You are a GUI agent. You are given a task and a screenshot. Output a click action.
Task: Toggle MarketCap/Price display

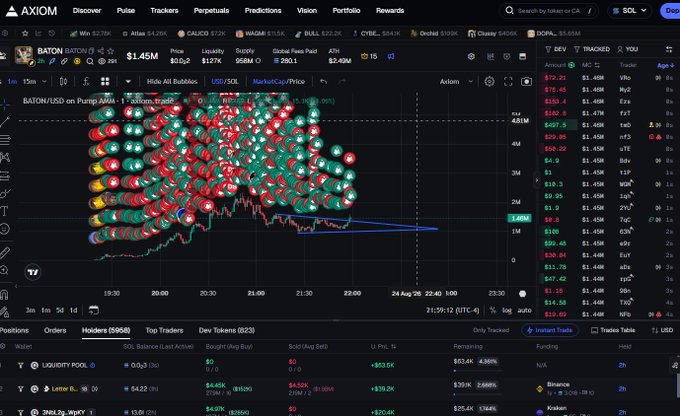278,81
